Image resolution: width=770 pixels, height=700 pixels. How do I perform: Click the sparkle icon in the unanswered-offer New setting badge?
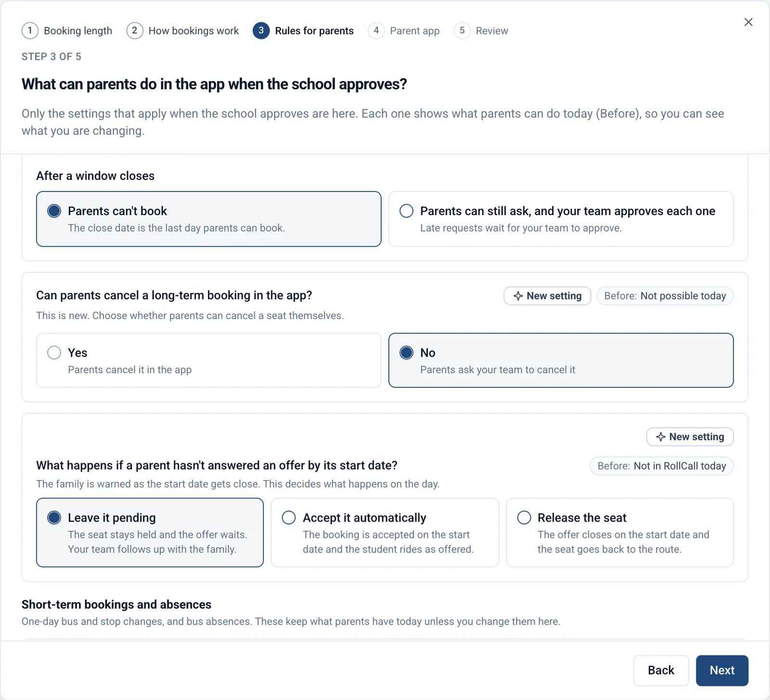[661, 437]
